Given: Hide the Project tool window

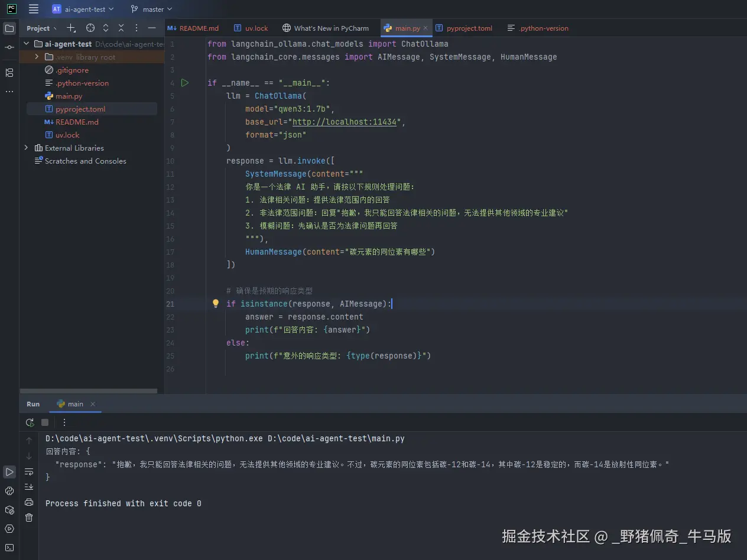Looking at the screenshot, I should [152, 28].
